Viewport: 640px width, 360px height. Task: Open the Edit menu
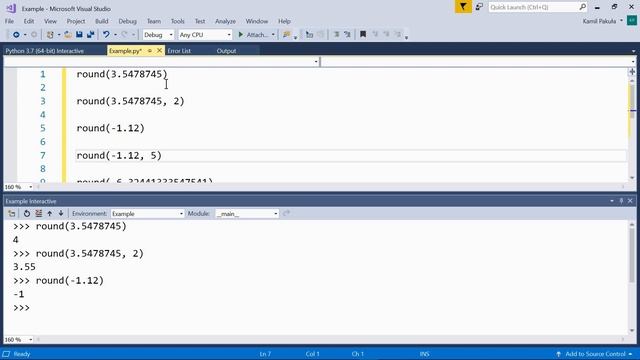tap(29, 21)
